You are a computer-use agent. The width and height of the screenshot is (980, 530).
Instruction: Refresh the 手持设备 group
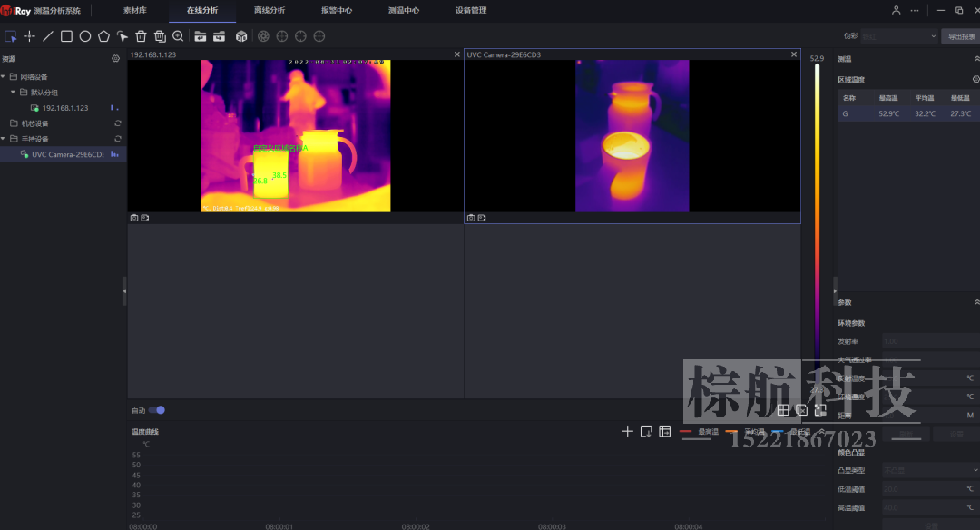pyautogui.click(x=117, y=139)
